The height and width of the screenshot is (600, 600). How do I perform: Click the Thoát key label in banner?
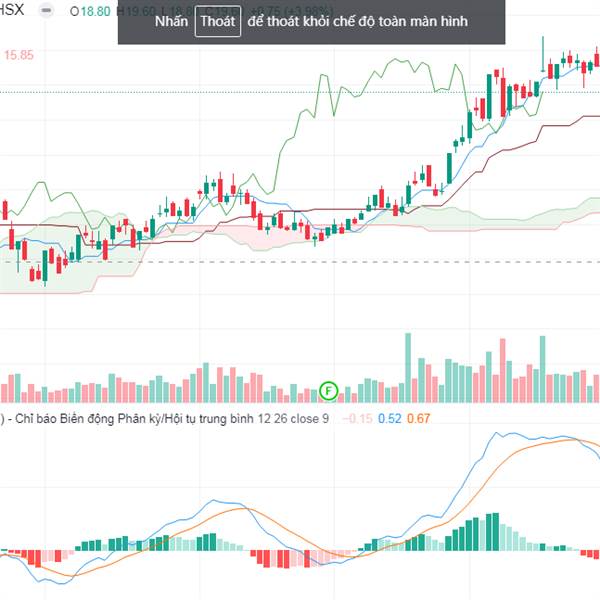coord(218,21)
